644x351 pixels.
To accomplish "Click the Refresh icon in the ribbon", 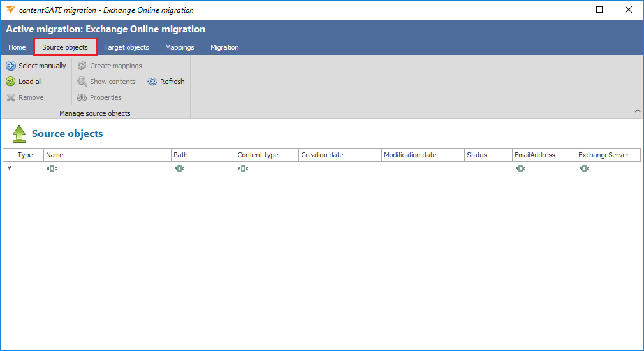I will point(152,82).
